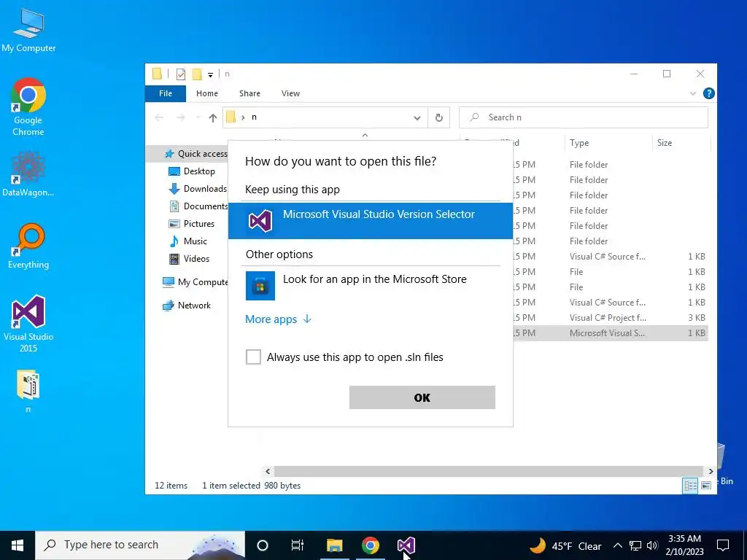Open Music in navigation pane
The width and height of the screenshot is (747, 560).
coord(188,241)
